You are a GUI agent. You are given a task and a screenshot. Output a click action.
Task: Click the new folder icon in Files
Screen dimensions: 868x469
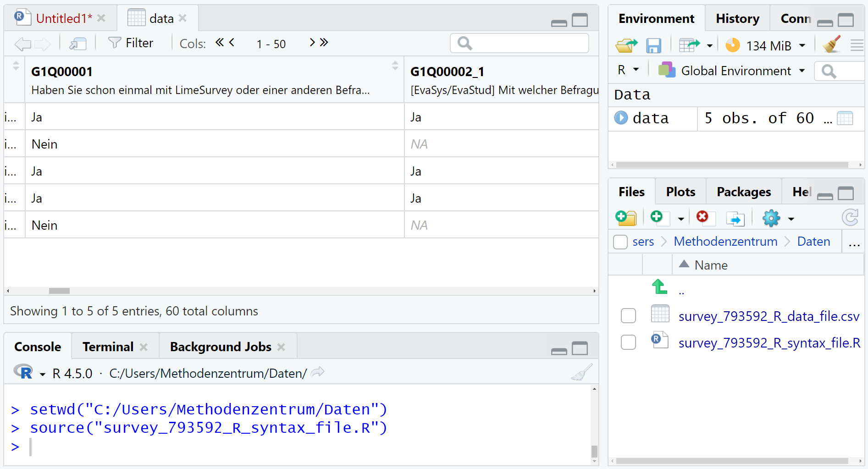click(x=626, y=218)
